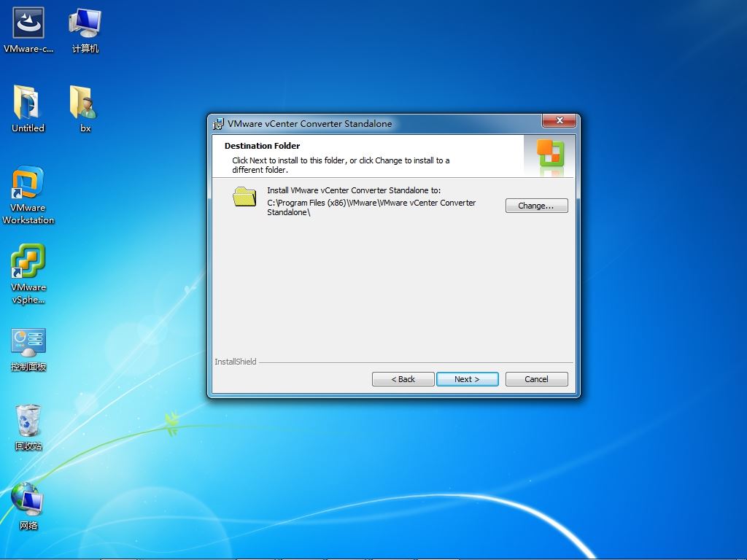Image resolution: width=747 pixels, height=560 pixels.
Task: Open the 控制面板 desktop icon
Action: coord(28,349)
